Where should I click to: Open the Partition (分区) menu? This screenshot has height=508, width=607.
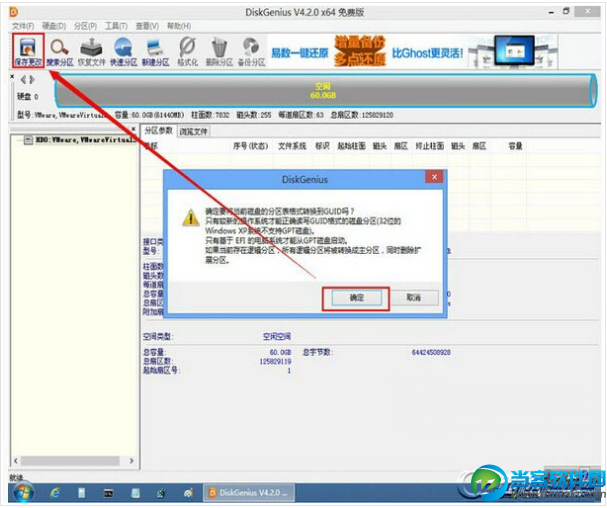85,26
